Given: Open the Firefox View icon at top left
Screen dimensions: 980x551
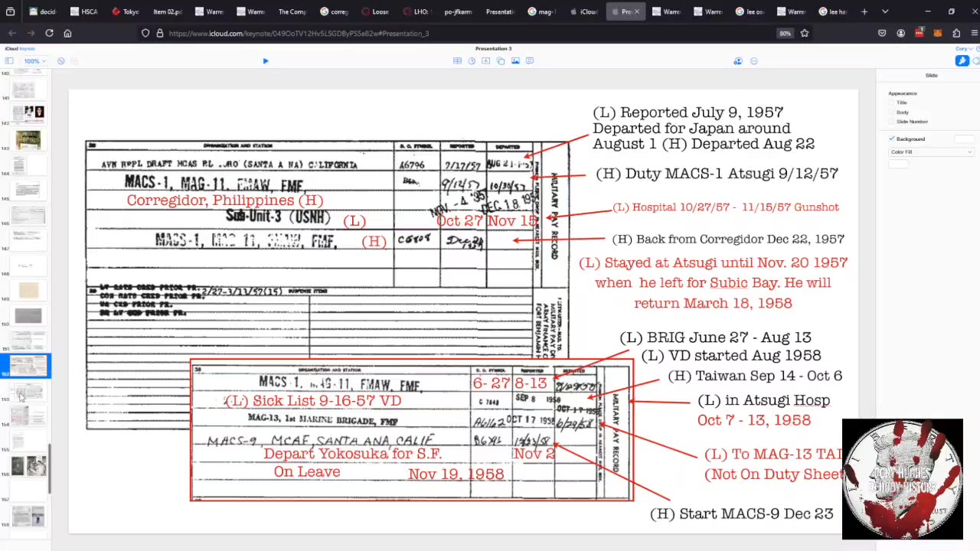Looking at the screenshot, I should 11,11.
